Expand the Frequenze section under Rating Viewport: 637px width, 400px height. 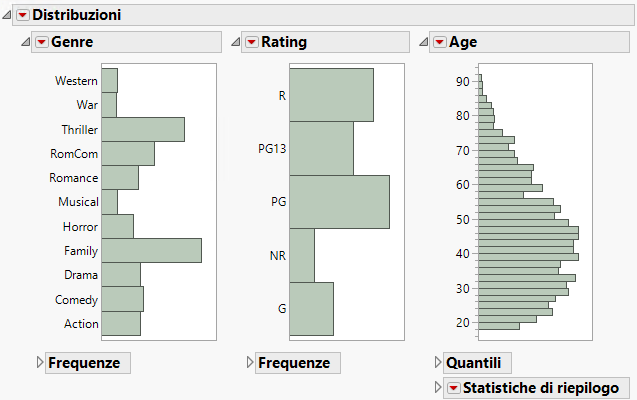coord(250,363)
